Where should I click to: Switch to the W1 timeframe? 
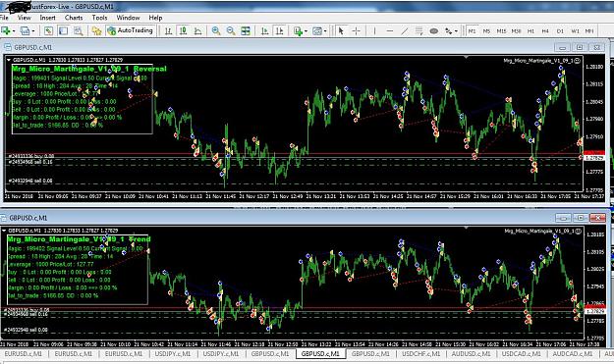575,30
